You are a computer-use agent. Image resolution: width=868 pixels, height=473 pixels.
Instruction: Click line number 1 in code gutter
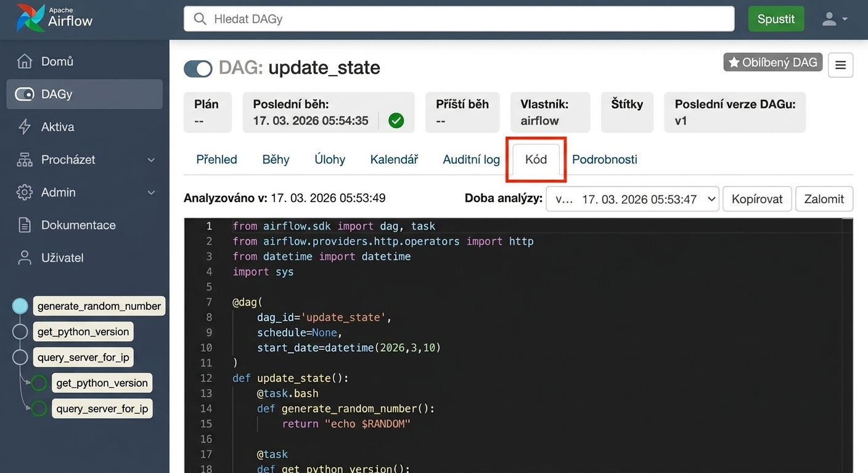pyautogui.click(x=209, y=226)
